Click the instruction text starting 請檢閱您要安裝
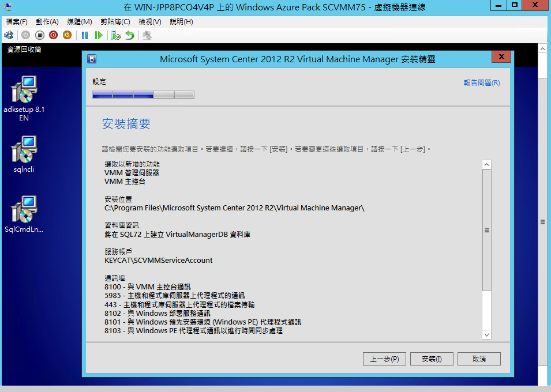This screenshot has width=551, height=392. (267, 149)
